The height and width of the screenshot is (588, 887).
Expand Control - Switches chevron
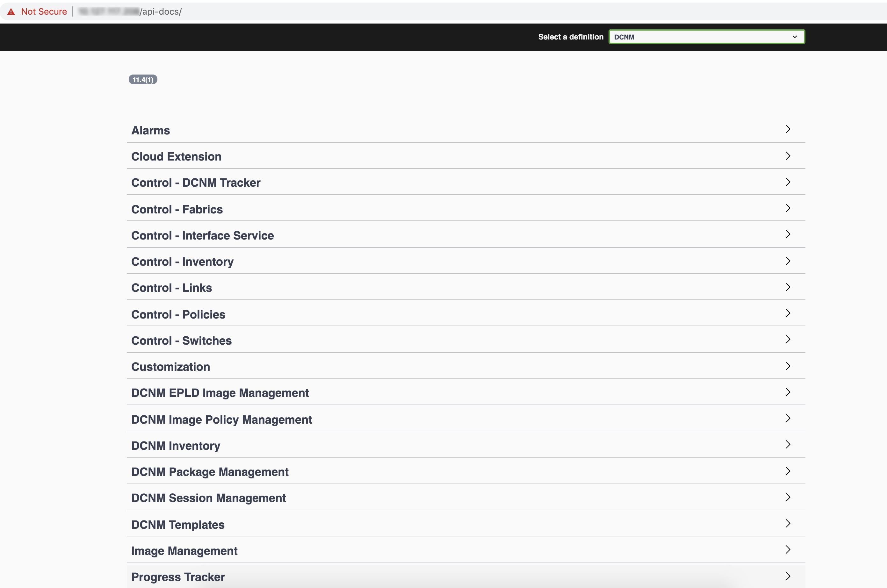[x=788, y=340]
